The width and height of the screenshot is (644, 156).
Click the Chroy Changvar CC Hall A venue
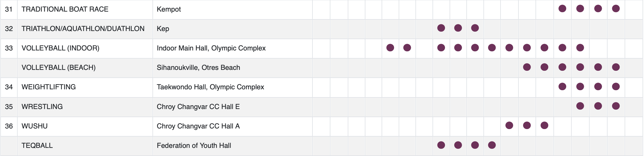point(198,126)
